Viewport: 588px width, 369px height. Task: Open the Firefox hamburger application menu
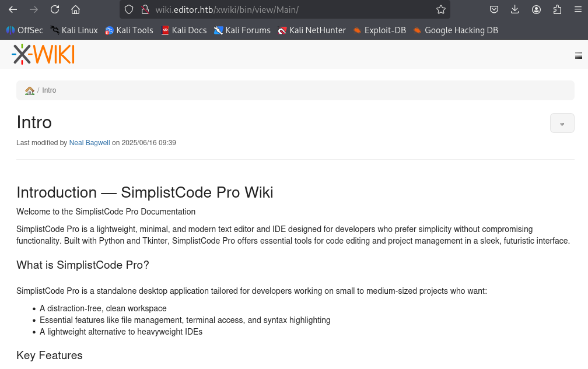[577, 9]
